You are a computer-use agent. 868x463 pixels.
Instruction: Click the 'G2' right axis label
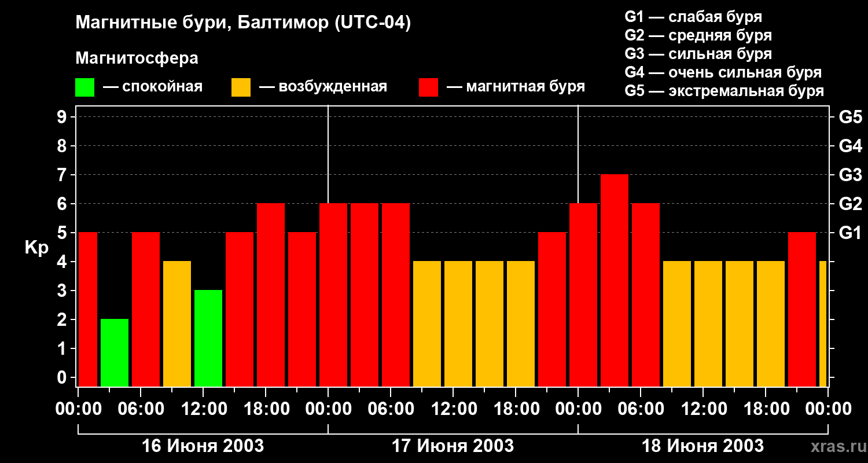point(850,204)
